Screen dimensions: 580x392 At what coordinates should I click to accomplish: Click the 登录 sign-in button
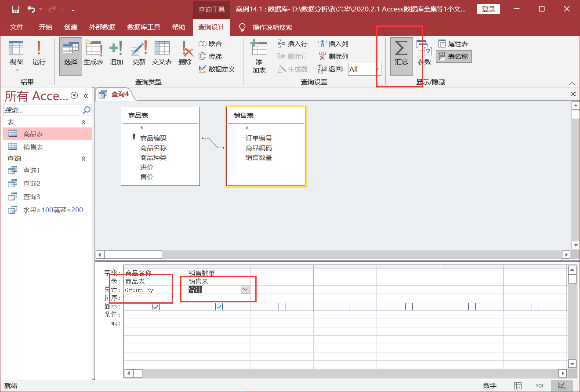coord(488,9)
